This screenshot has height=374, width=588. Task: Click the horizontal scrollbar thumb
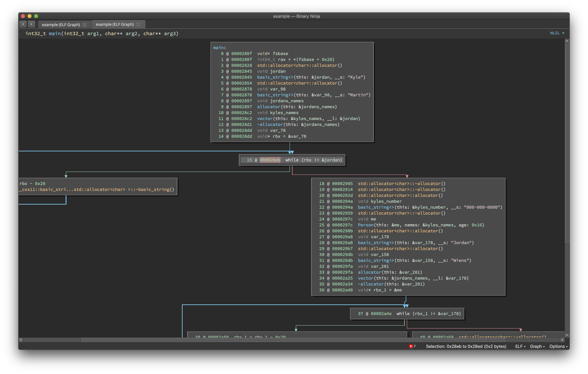click(x=293, y=340)
